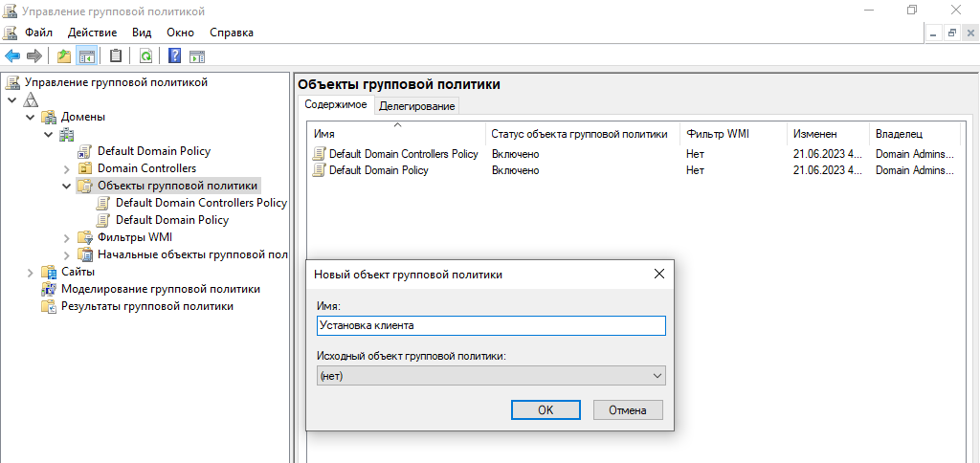Click Отмена to cancel the dialog
This screenshot has height=463, width=980.
coord(628,409)
